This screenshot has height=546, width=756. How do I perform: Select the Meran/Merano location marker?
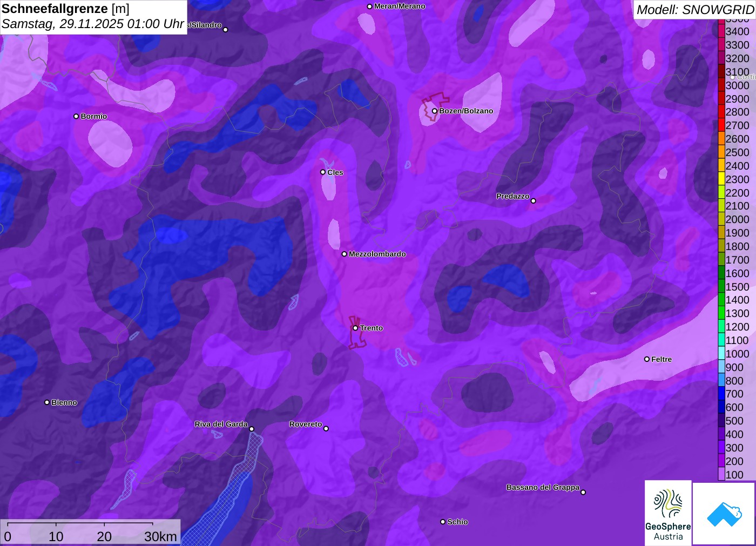pos(369,6)
